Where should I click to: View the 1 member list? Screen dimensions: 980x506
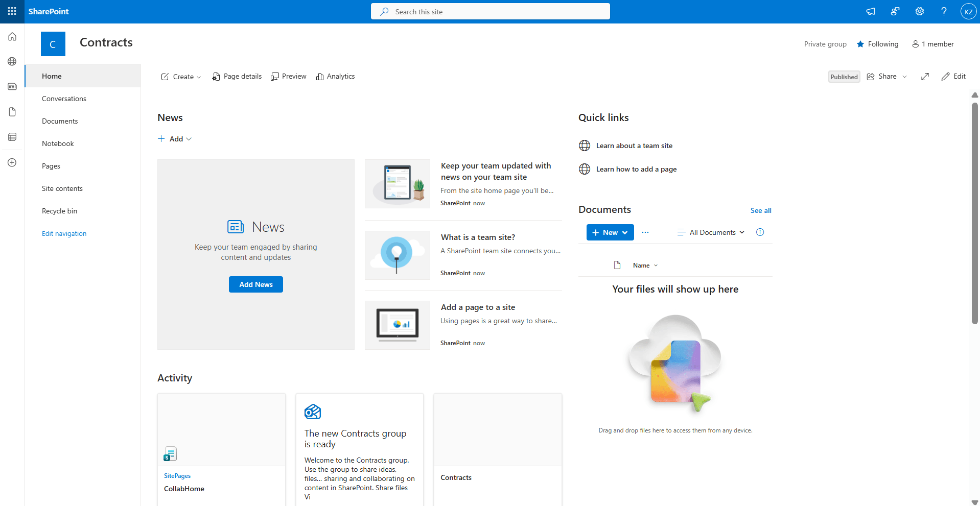933,44
